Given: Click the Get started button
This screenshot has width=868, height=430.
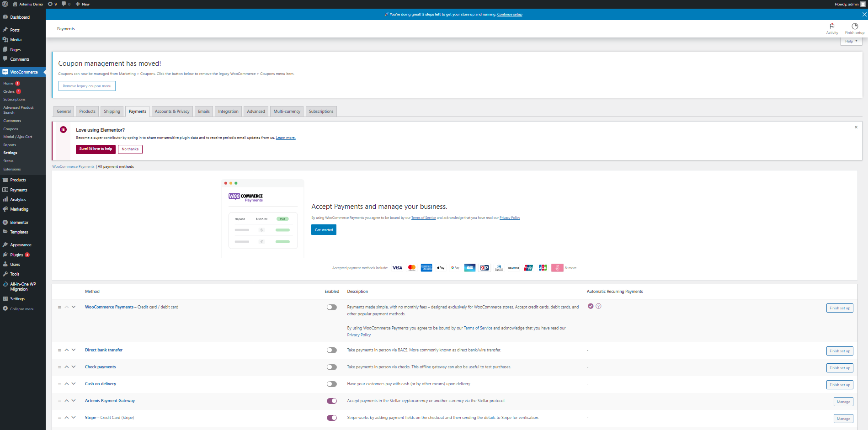Looking at the screenshot, I should [x=324, y=230].
